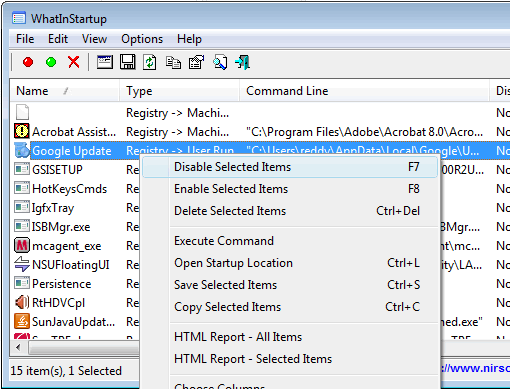Open the View menu

click(x=95, y=39)
